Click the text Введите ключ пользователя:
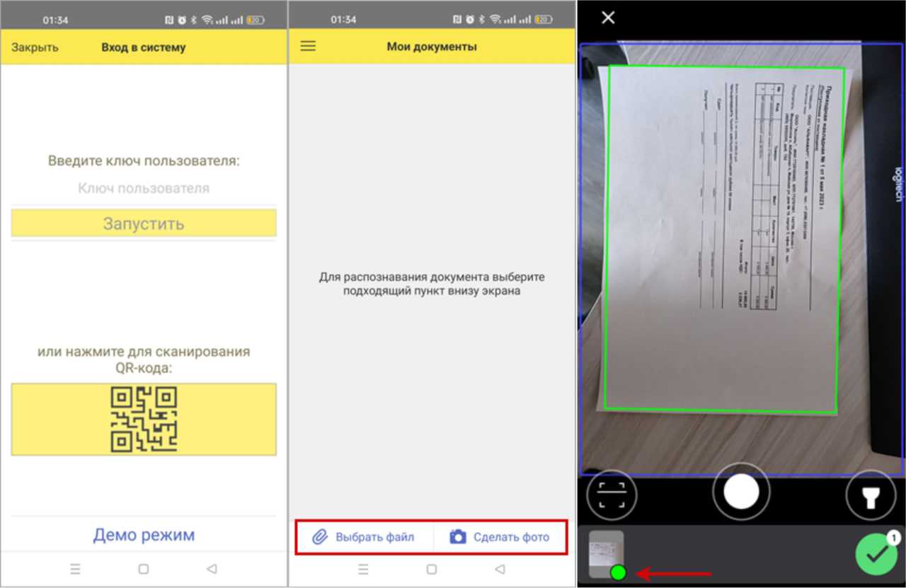The image size is (906, 588). [144, 161]
